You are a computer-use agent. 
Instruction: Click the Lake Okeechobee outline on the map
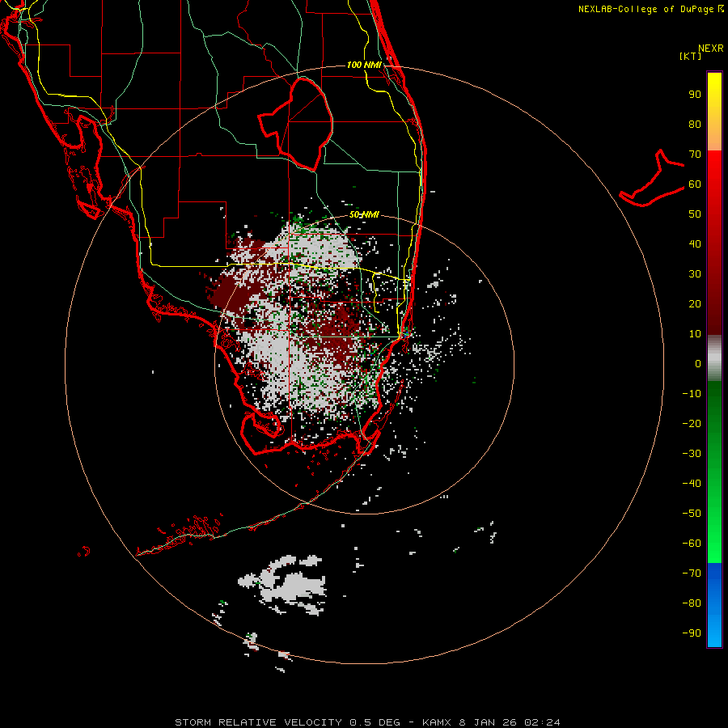pyautogui.click(x=296, y=124)
